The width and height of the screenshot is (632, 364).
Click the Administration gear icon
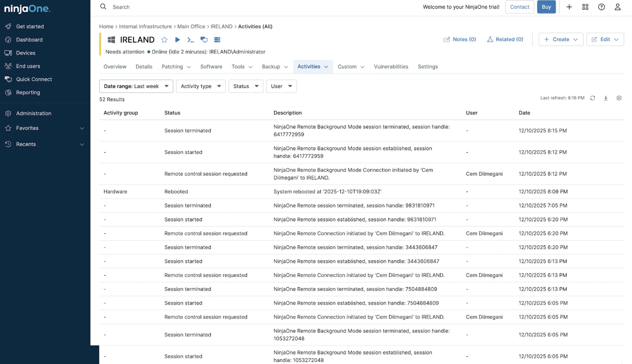8,113
